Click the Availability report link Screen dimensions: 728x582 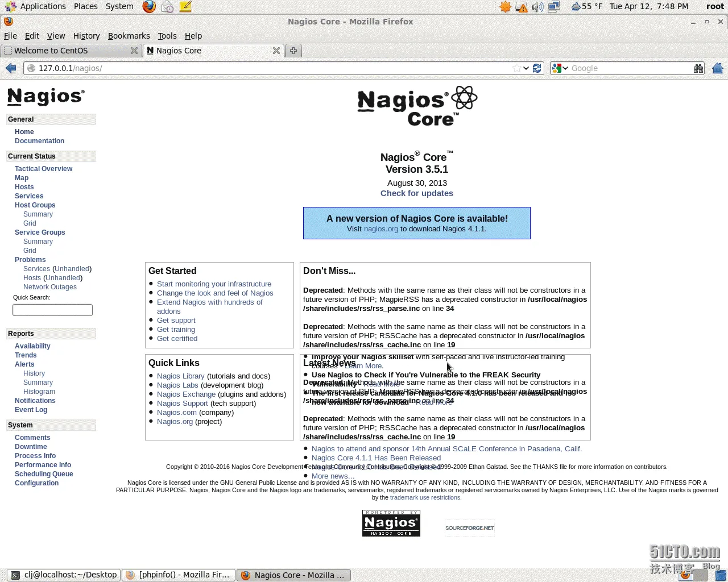32,346
